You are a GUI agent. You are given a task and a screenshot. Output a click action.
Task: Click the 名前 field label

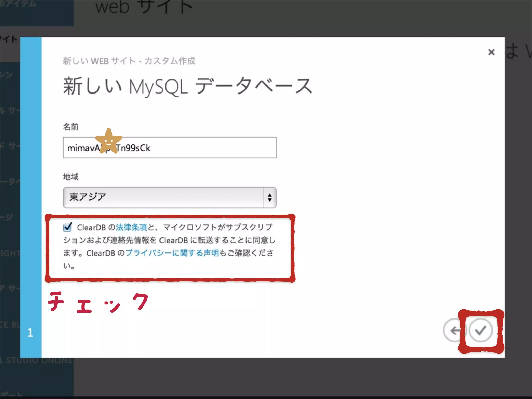[x=71, y=127]
